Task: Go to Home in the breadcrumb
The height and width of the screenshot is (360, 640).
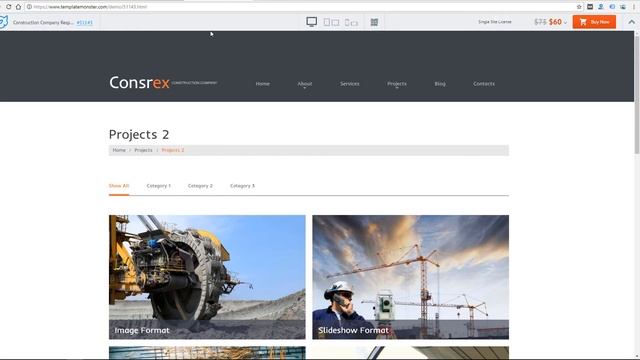Action: (119, 150)
